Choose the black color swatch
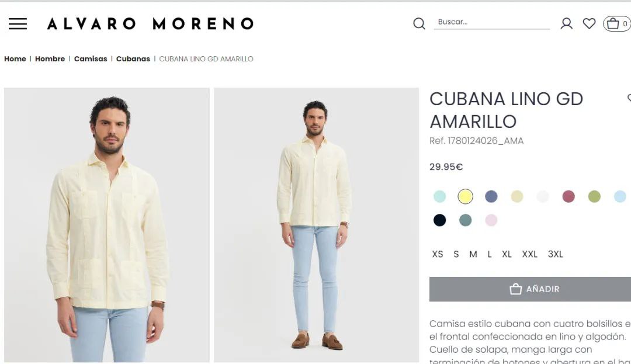The height and width of the screenshot is (364, 631). click(x=439, y=220)
